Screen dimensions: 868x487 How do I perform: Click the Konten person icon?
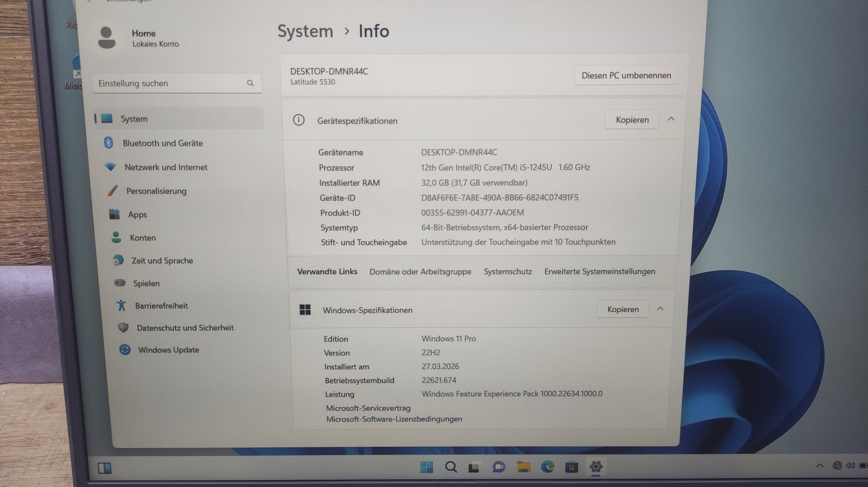116,237
